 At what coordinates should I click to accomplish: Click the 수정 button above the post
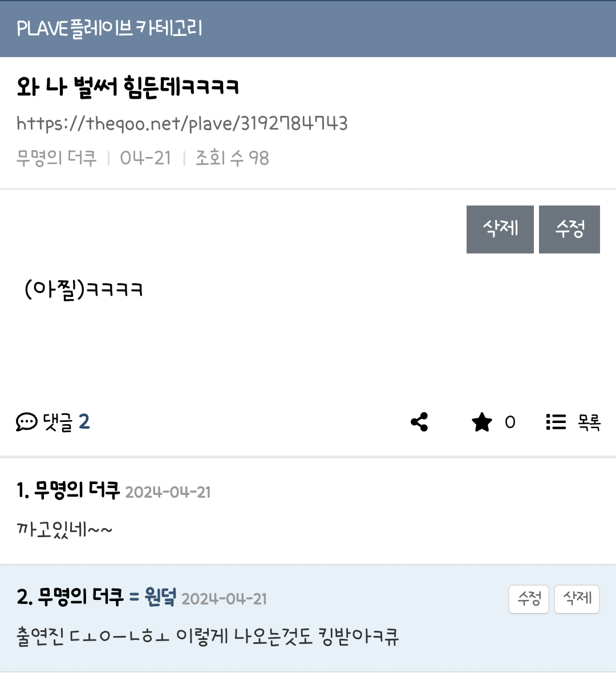click(x=569, y=229)
